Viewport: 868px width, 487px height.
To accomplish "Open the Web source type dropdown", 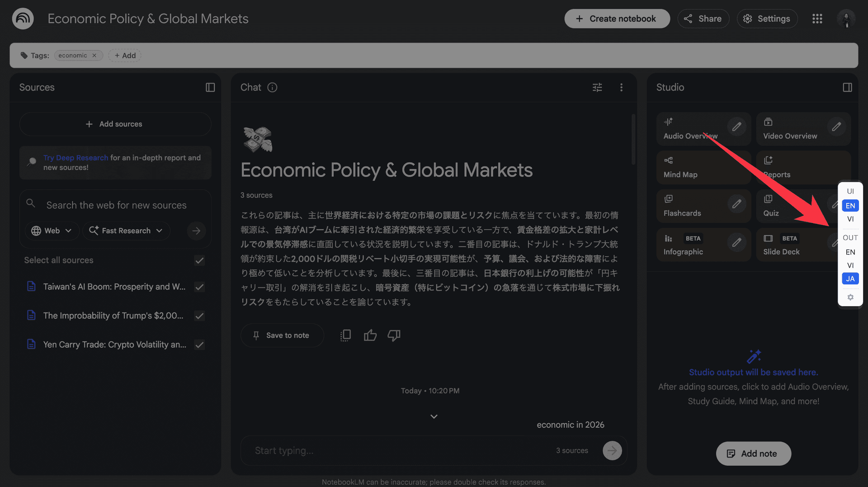I will (52, 231).
